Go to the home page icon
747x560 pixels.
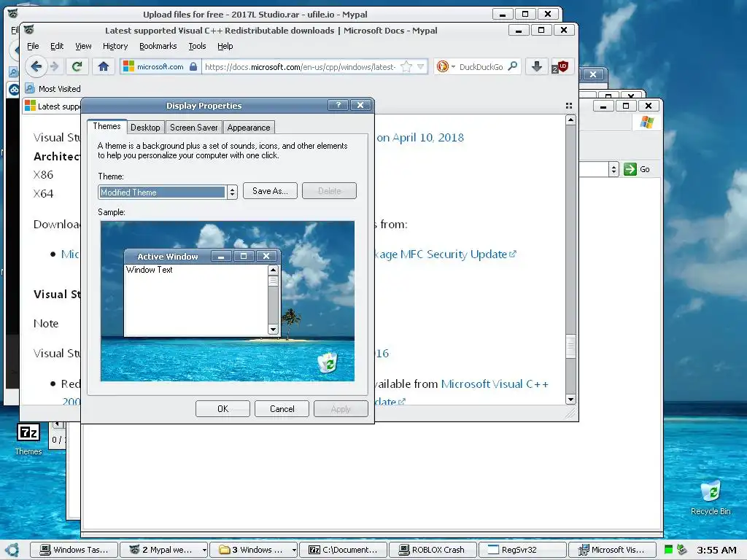point(104,66)
